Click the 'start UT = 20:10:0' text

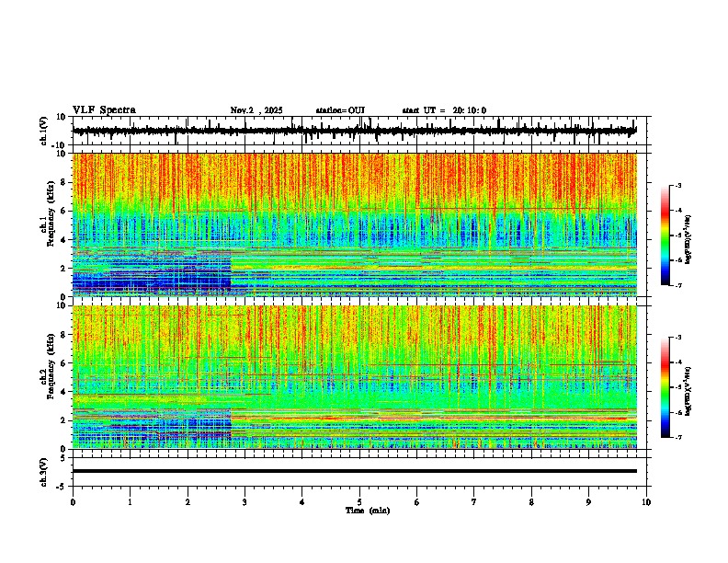(x=444, y=110)
